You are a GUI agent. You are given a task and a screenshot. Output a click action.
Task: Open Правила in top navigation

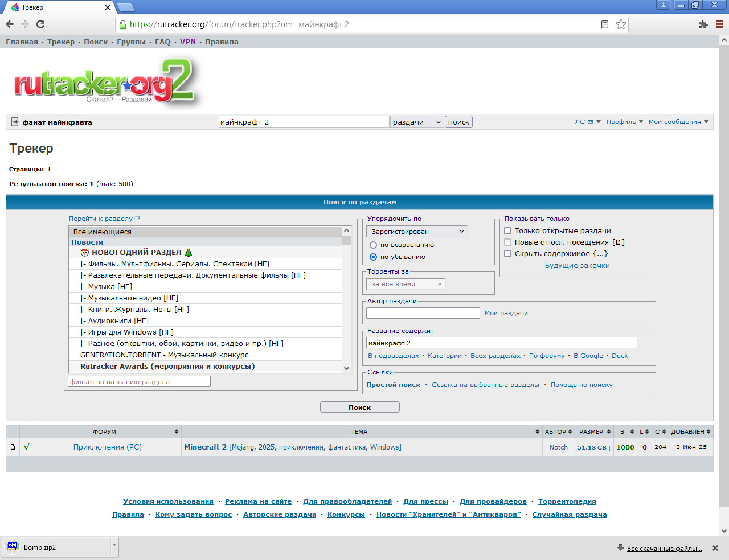click(222, 42)
